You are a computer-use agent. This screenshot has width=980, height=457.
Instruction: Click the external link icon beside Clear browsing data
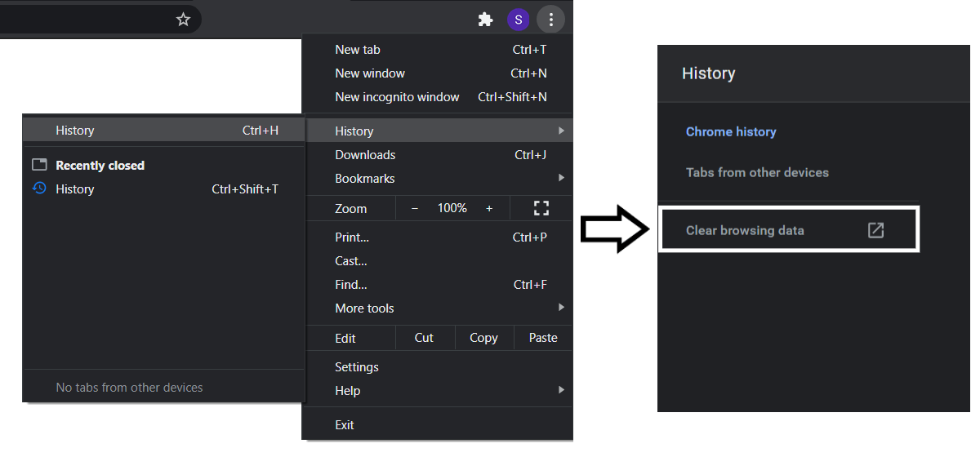tap(875, 230)
